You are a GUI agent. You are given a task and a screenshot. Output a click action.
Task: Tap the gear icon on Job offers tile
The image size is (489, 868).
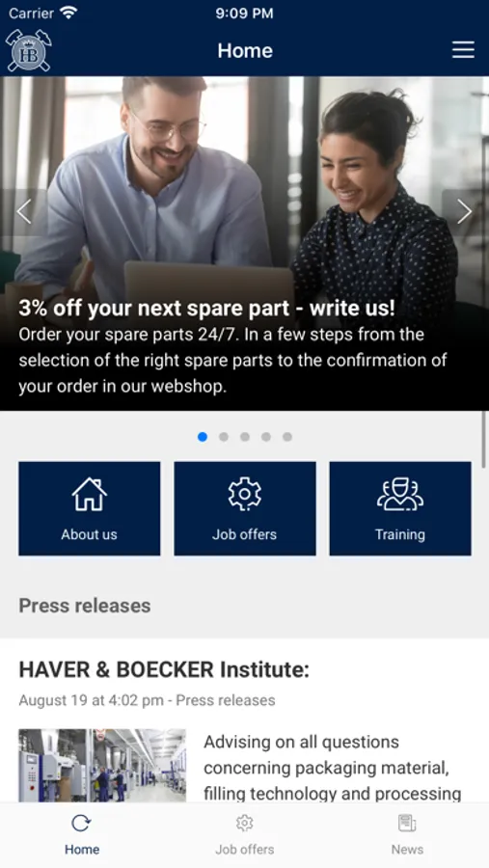tap(245, 494)
